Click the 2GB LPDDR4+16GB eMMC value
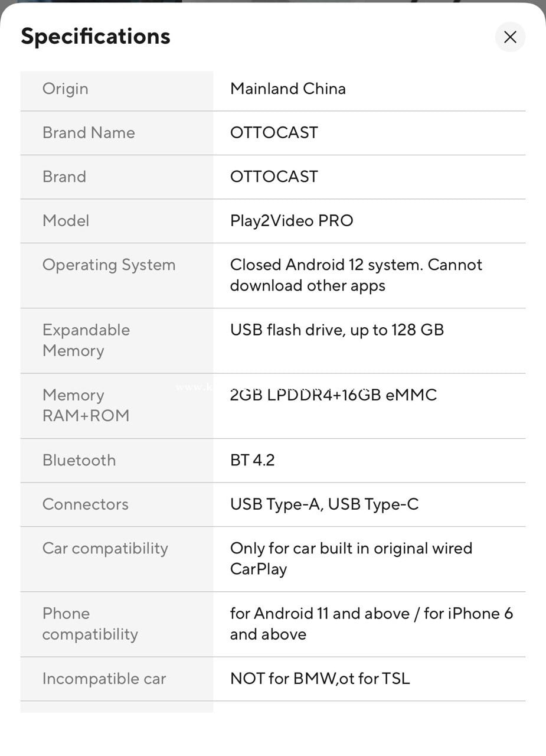This screenshot has width=546, height=756. 334,395
